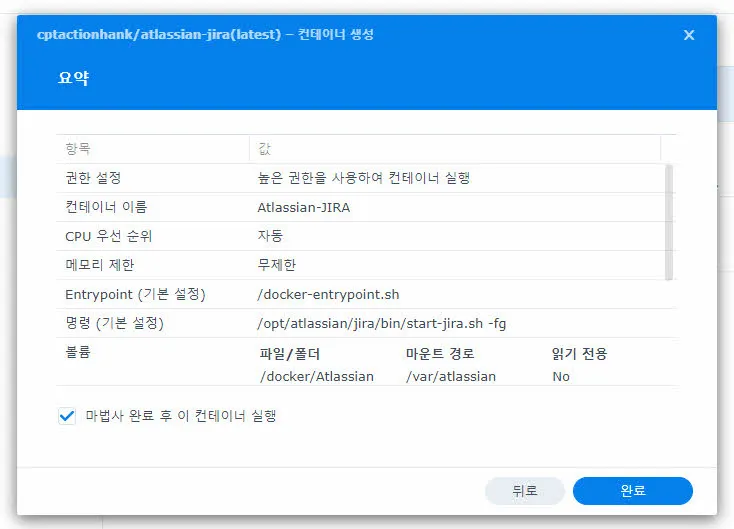
Task: Click the summary table vertical scrollbar
Action: 669,222
